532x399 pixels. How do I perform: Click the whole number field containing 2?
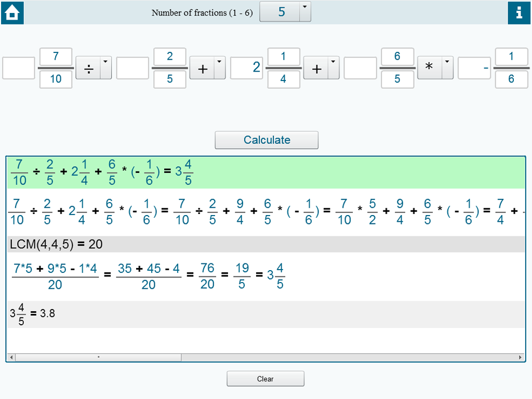[x=246, y=68]
